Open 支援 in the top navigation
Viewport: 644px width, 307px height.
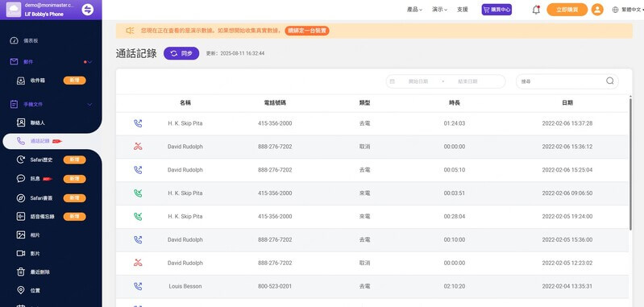tap(463, 10)
